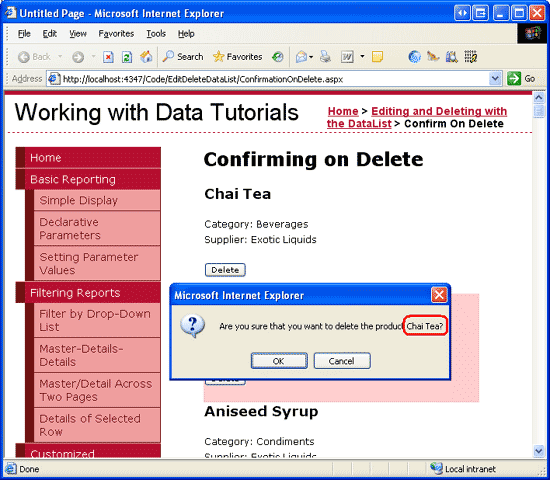Image resolution: width=550 pixels, height=480 pixels.
Task: Click the Aniseed Syrup product heading
Action: point(261,411)
